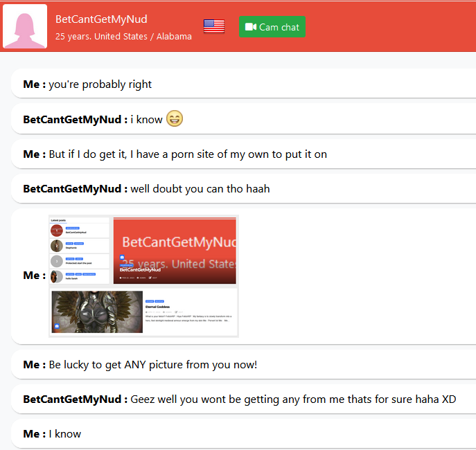Click the video camera icon in Cam chat
Image resolution: width=476 pixels, height=450 pixels.
[251, 27]
